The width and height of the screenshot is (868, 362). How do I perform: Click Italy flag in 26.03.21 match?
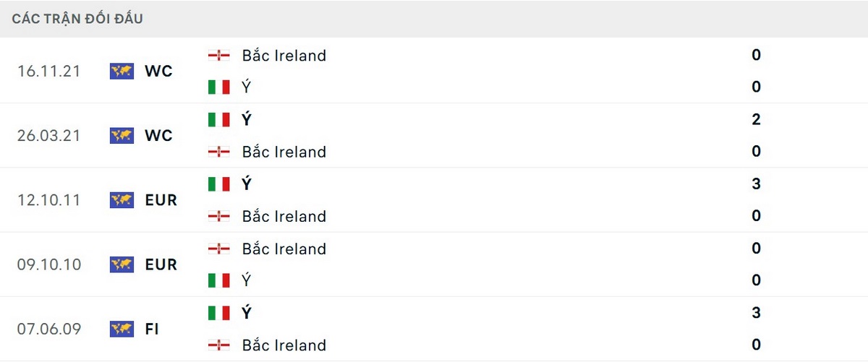pos(218,119)
